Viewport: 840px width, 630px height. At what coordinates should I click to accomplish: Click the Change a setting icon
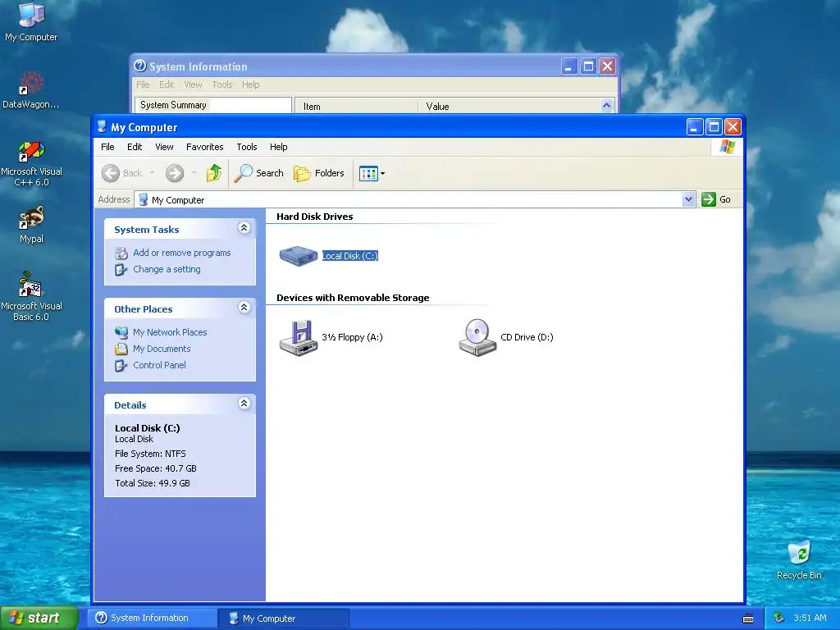pyautogui.click(x=121, y=269)
